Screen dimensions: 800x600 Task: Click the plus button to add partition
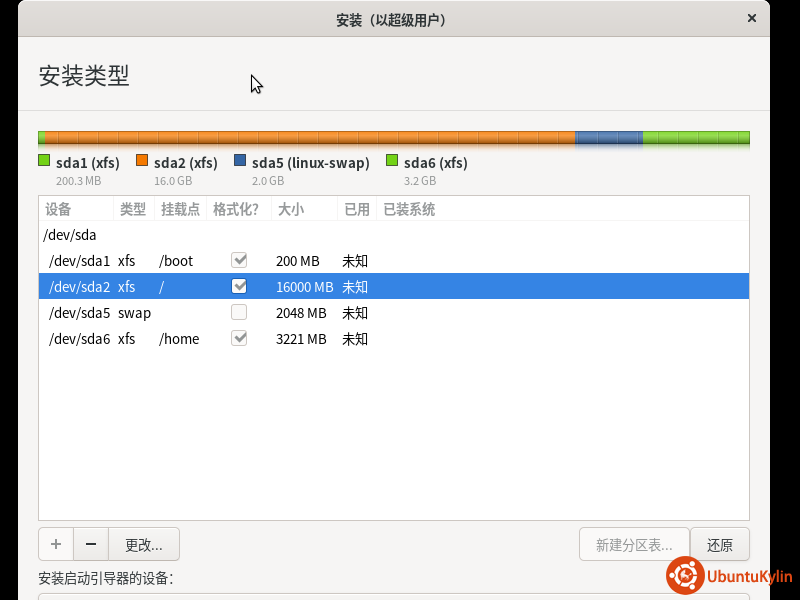[x=56, y=544]
